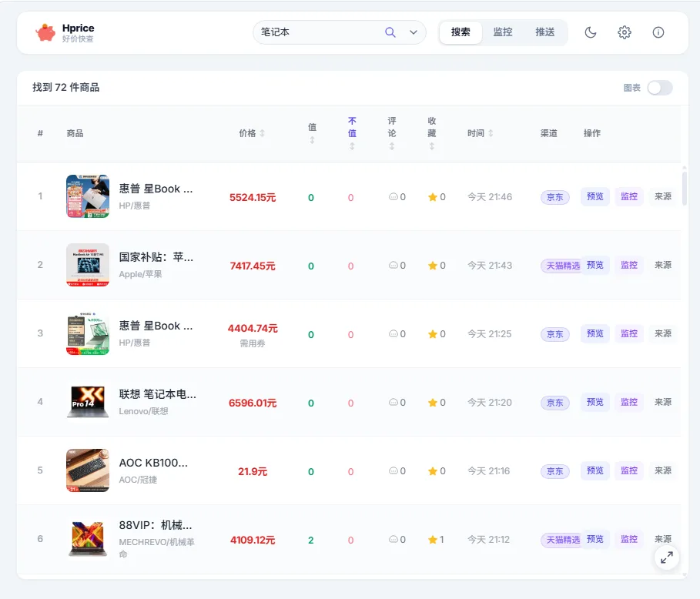Viewport: 700px width, 599px height.
Task: Click 预览 for the 7417.45元 Apple item
Action: (594, 265)
